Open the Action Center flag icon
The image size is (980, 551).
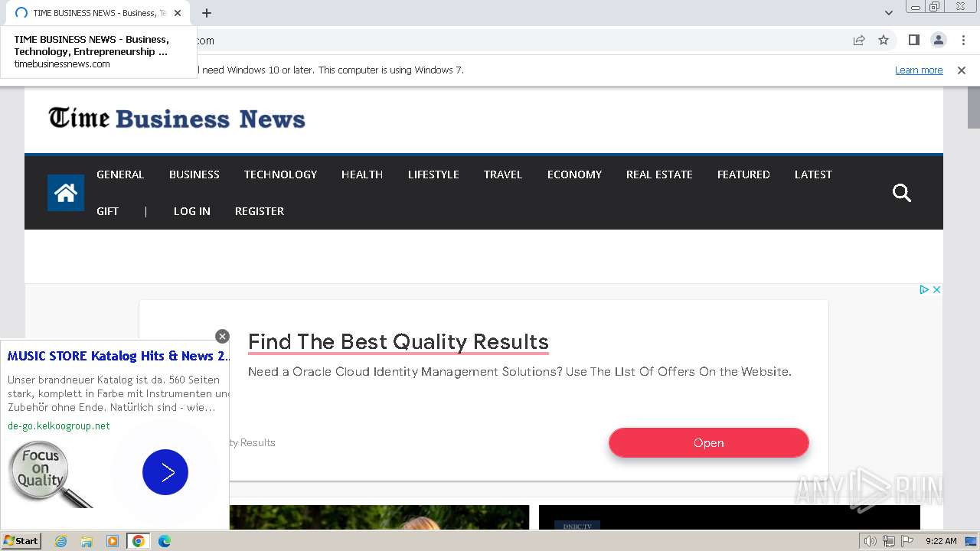(907, 541)
